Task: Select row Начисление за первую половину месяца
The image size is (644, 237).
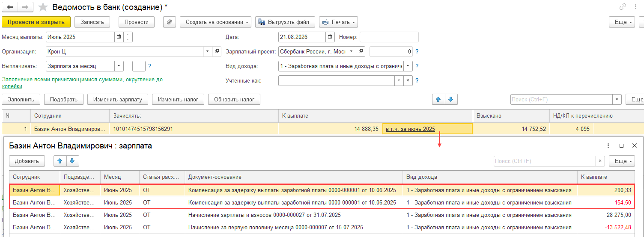Action: [x=322, y=227]
